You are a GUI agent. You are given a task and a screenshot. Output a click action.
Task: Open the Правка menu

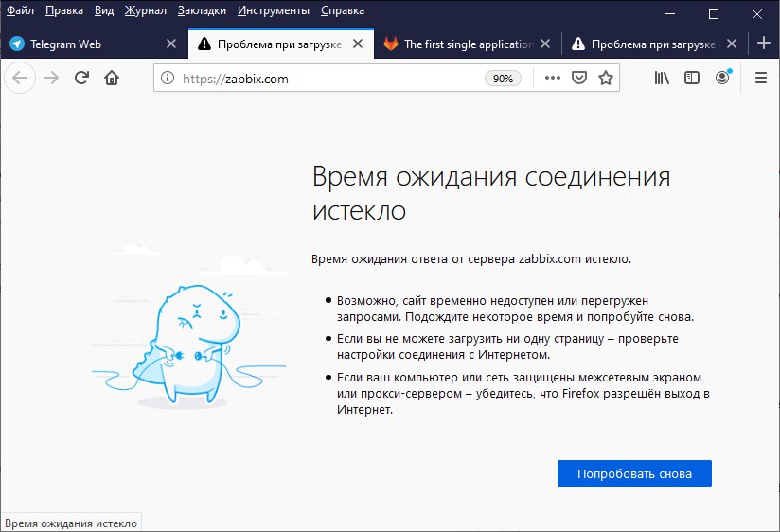click(x=64, y=10)
